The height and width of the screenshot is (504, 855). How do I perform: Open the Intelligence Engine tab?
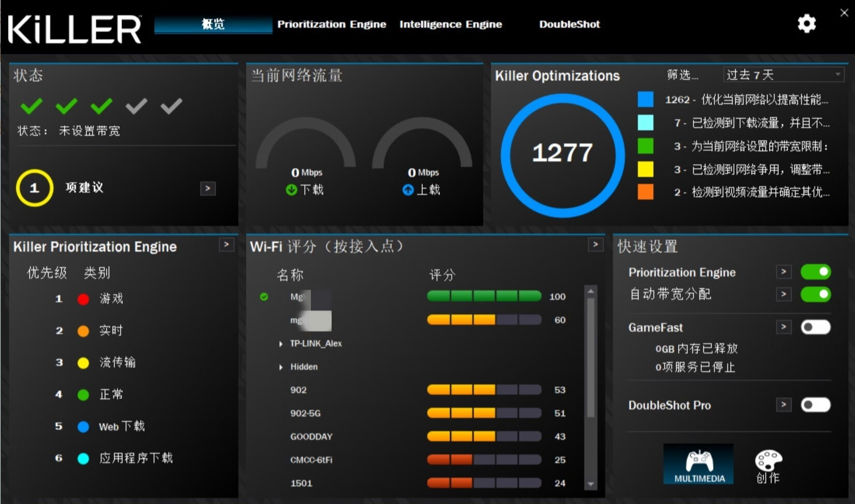click(450, 24)
